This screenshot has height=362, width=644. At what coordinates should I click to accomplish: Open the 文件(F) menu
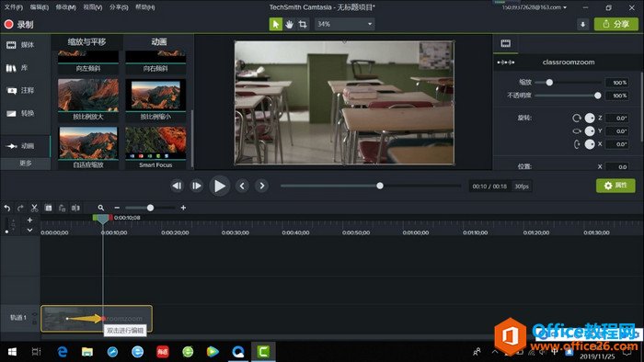coord(14,7)
